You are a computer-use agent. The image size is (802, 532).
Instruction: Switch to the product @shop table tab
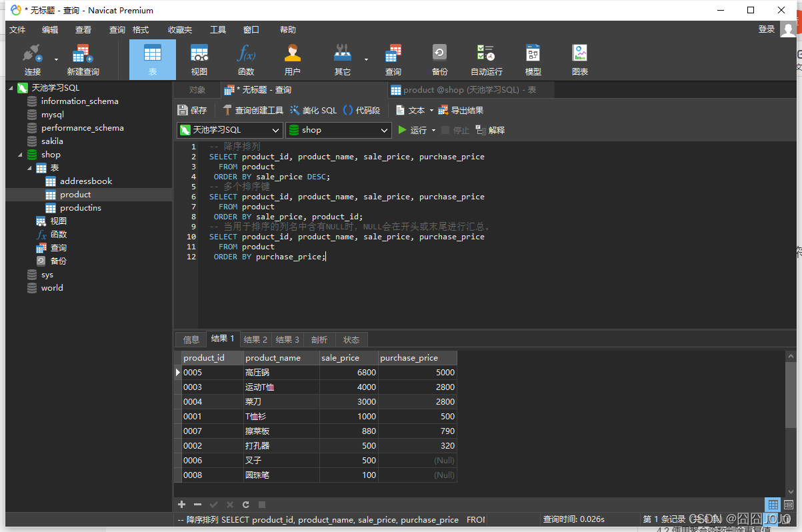point(470,90)
